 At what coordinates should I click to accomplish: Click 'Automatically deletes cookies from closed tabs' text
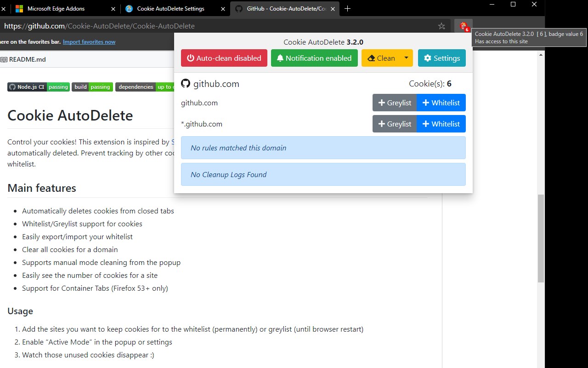[98, 211]
